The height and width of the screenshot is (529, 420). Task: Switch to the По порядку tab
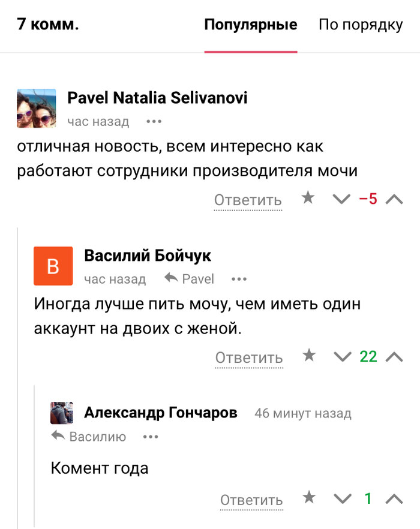click(x=360, y=25)
